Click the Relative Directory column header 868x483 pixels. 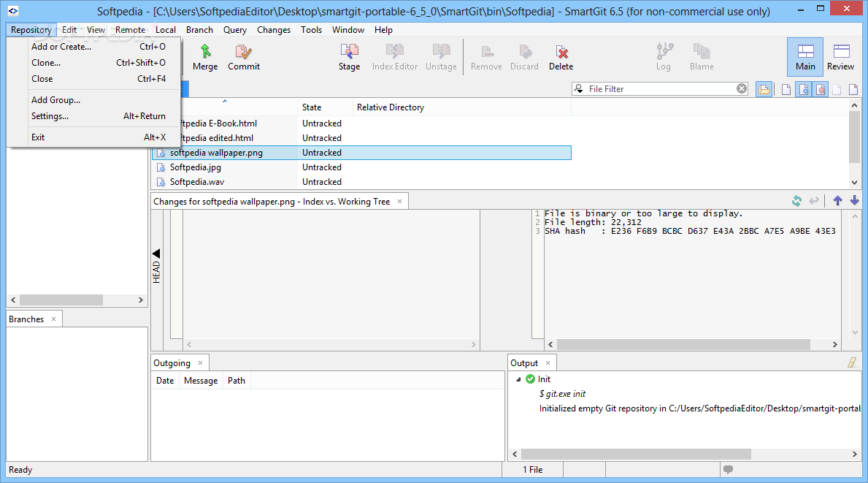pos(461,107)
